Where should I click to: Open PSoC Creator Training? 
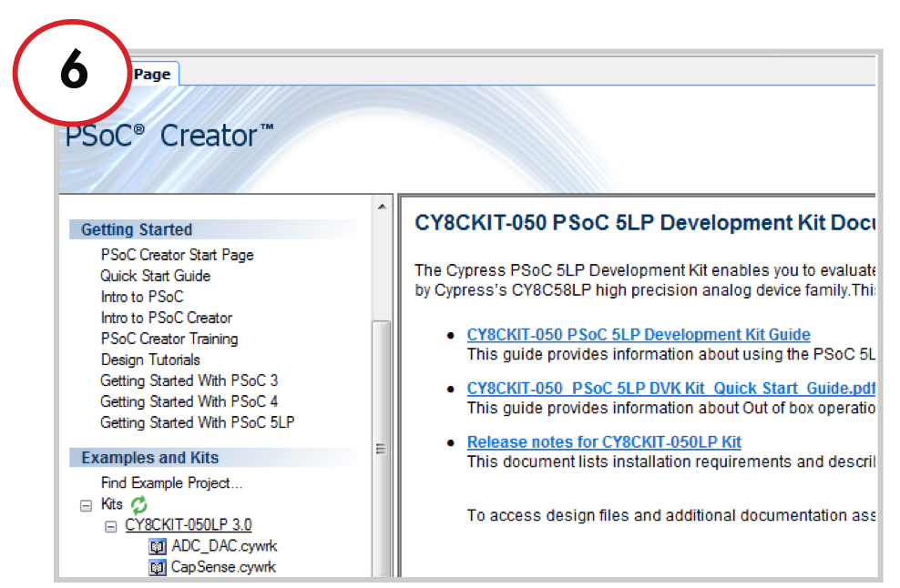(x=169, y=339)
